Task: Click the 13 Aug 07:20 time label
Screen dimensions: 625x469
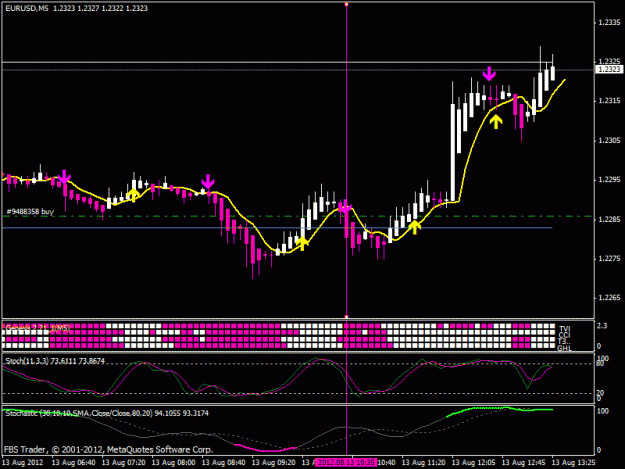Action: point(124,462)
